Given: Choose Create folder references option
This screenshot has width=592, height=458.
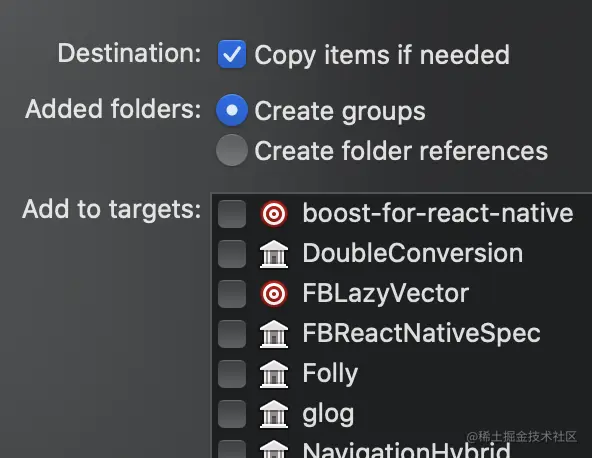Looking at the screenshot, I should click(232, 150).
